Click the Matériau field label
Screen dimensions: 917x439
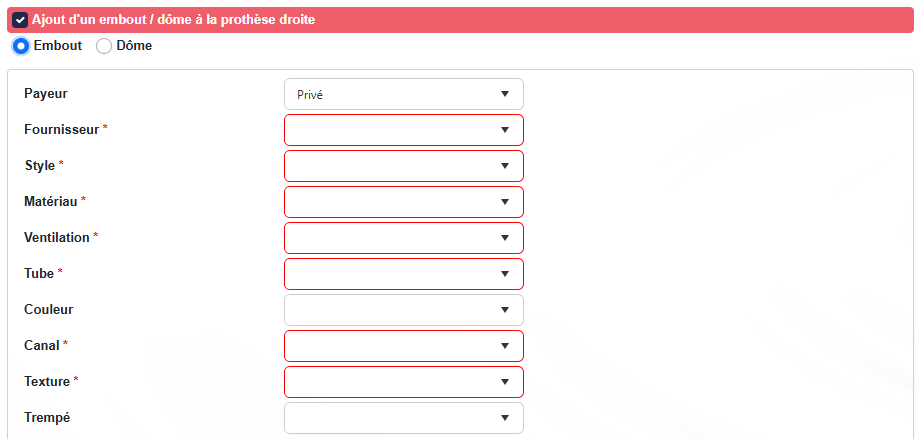coord(50,202)
